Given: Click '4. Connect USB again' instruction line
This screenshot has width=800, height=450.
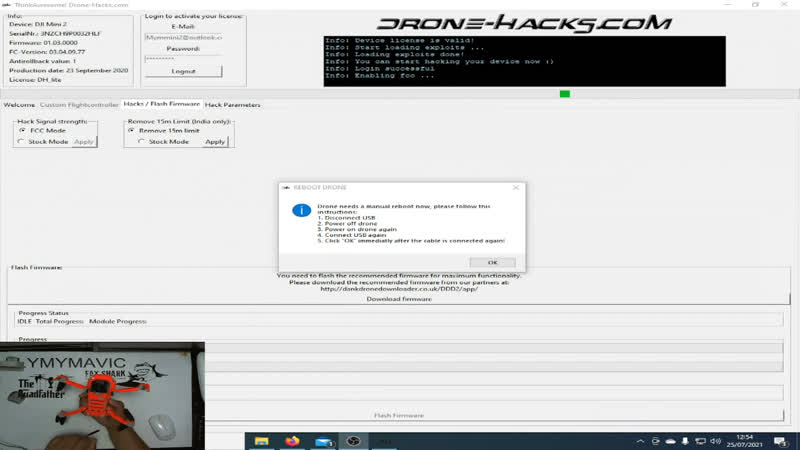Looking at the screenshot, I should pos(352,235).
